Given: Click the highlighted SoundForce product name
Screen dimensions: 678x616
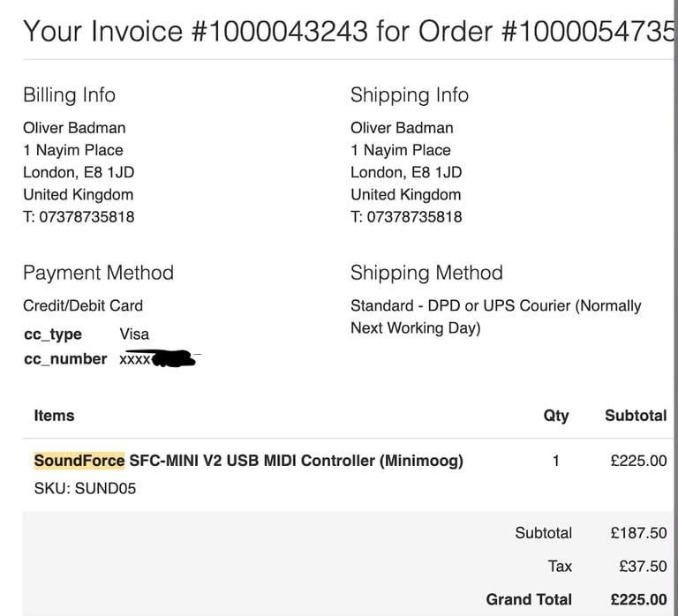Looking at the screenshot, I should coord(79,461).
